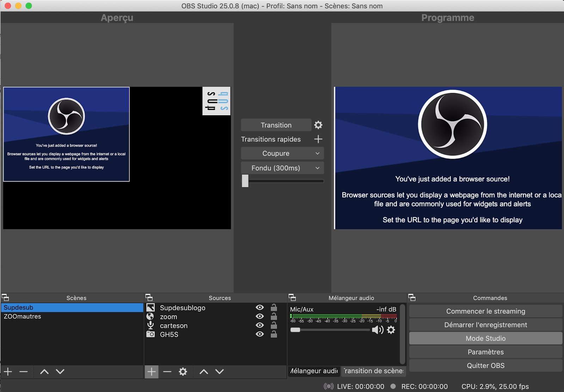
Task: Click the Mic/Aux volume slider handle
Action: coord(295,330)
